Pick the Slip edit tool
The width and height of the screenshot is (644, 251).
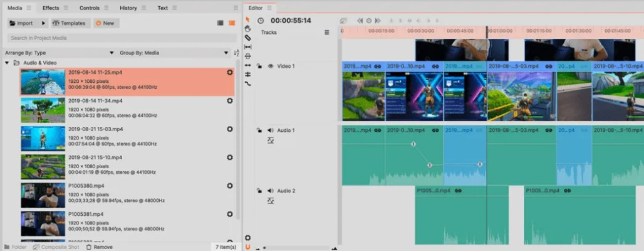coord(248,47)
